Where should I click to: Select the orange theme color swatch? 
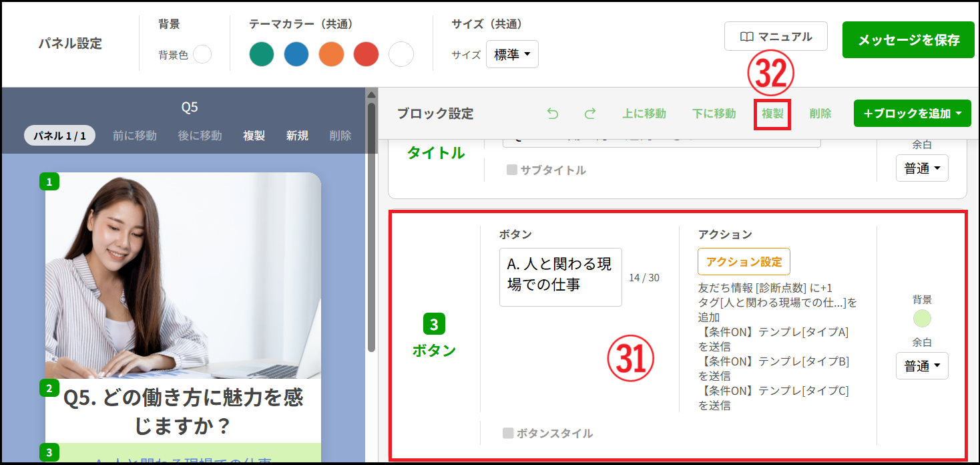coord(331,54)
